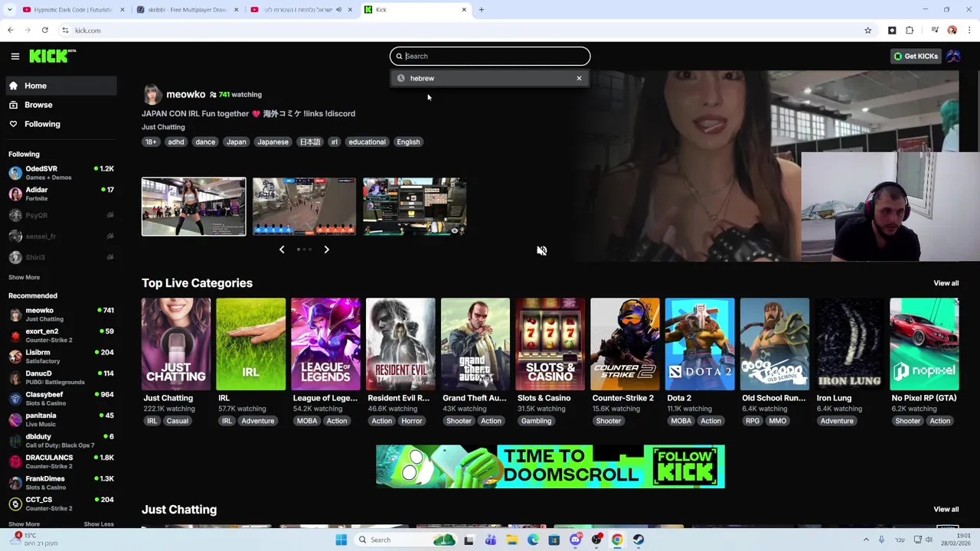Open the Dota 2 category card

coord(700,344)
